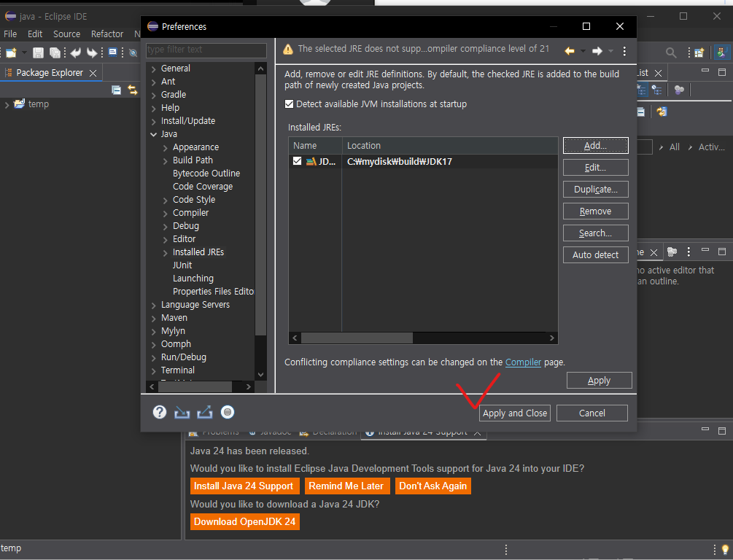Viewport: 733px width, 560px height.
Task: Expand the Ant preferences node
Action: pos(154,82)
